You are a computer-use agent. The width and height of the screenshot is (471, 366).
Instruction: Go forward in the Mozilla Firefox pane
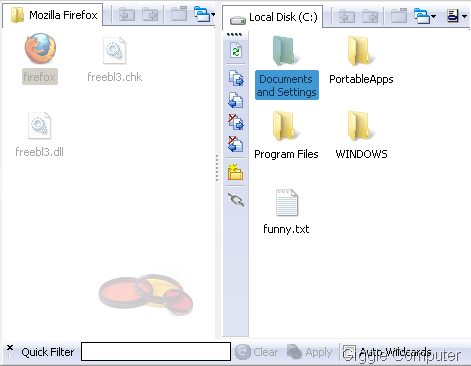click(150, 15)
